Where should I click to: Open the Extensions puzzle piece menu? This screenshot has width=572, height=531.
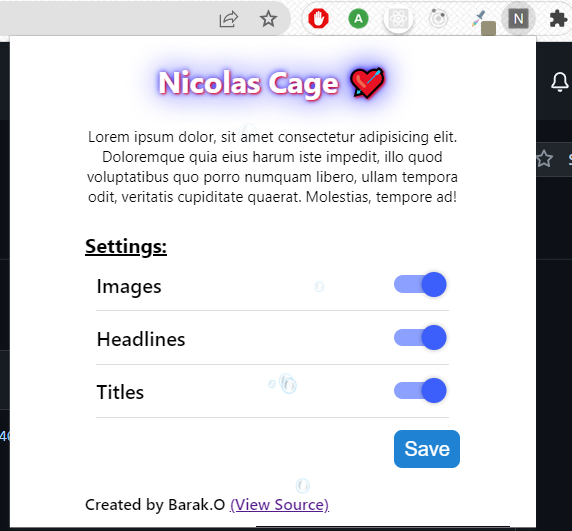pyautogui.click(x=558, y=18)
